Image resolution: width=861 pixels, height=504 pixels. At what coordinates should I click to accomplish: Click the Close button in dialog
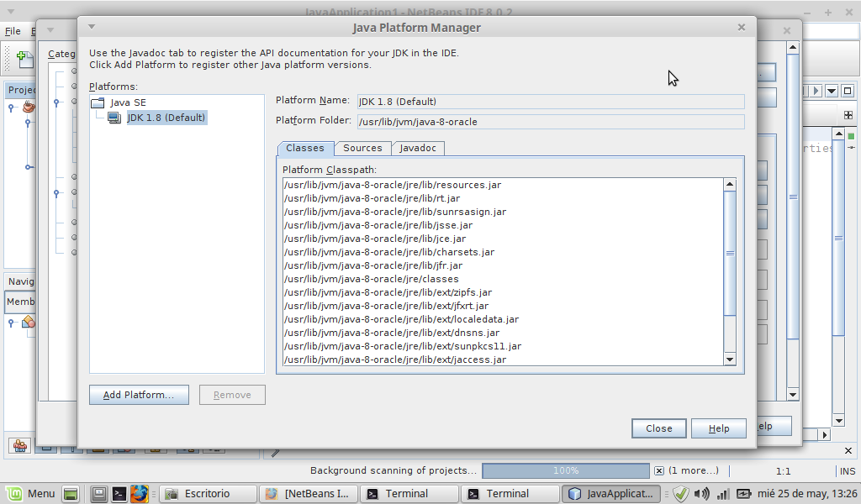(658, 428)
